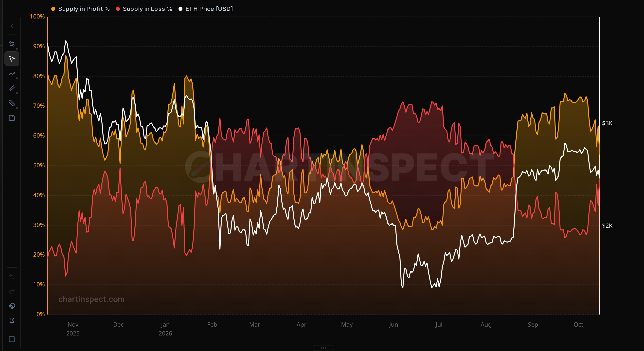Screen dimensions: 644x351
Task: Click the $3K price axis label
Action: click(x=607, y=123)
